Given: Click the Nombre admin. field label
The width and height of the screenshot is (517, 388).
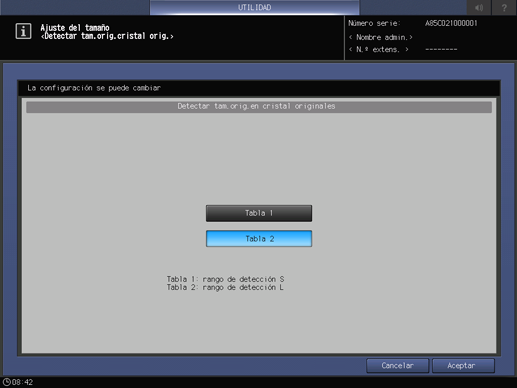Looking at the screenshot, I should (x=381, y=37).
